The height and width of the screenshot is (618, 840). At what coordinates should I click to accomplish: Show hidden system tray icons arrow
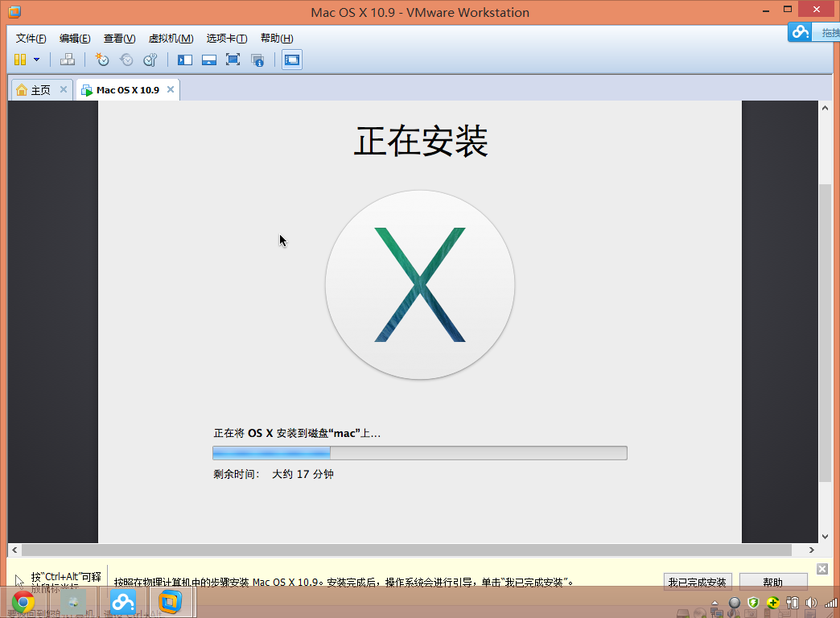(x=714, y=603)
